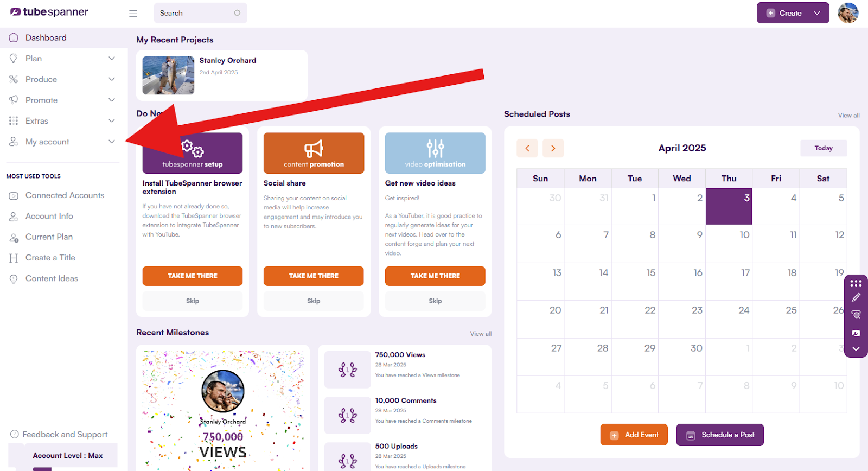
Task: Click the floating toolbar search icon
Action: 856,315
